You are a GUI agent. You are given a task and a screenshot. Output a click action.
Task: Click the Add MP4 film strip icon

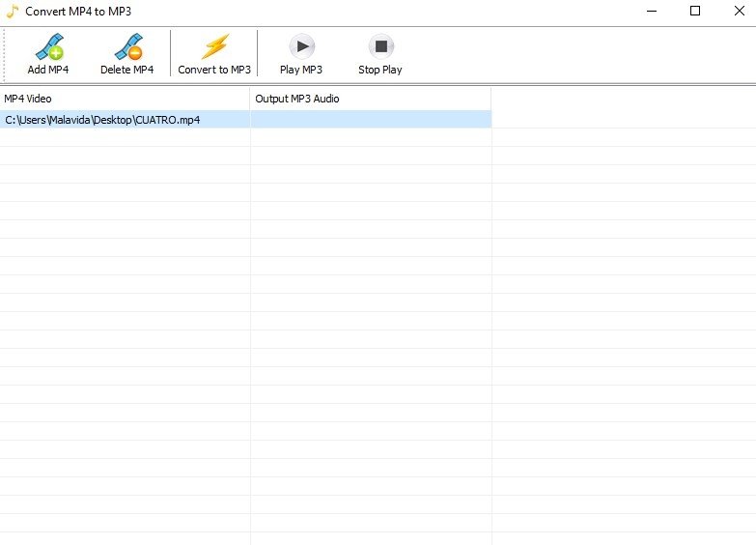48,46
